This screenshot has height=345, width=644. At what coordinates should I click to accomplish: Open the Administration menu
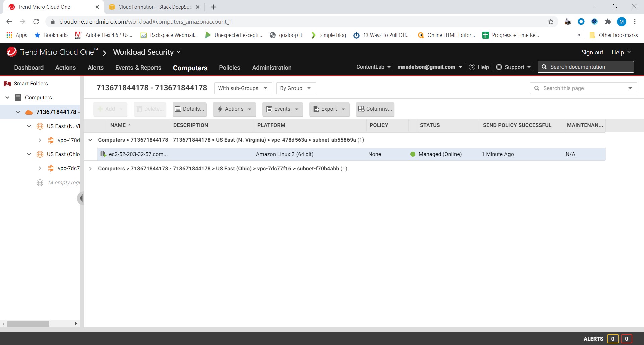tap(272, 68)
